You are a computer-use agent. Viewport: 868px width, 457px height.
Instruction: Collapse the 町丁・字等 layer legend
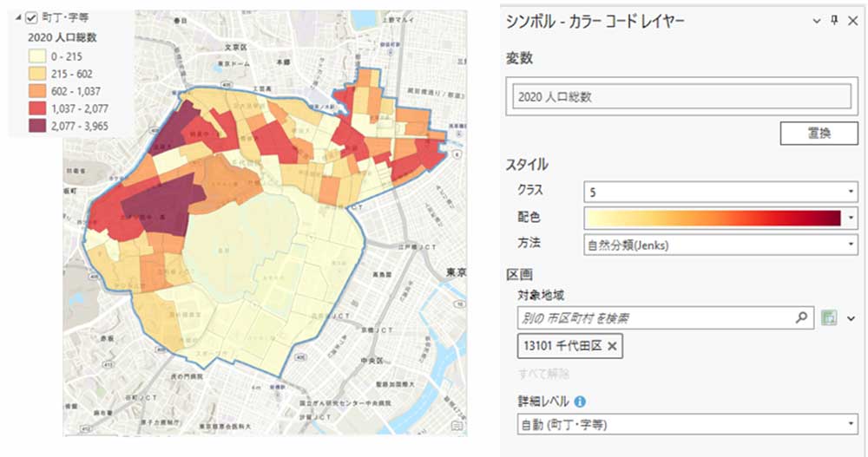point(19,17)
